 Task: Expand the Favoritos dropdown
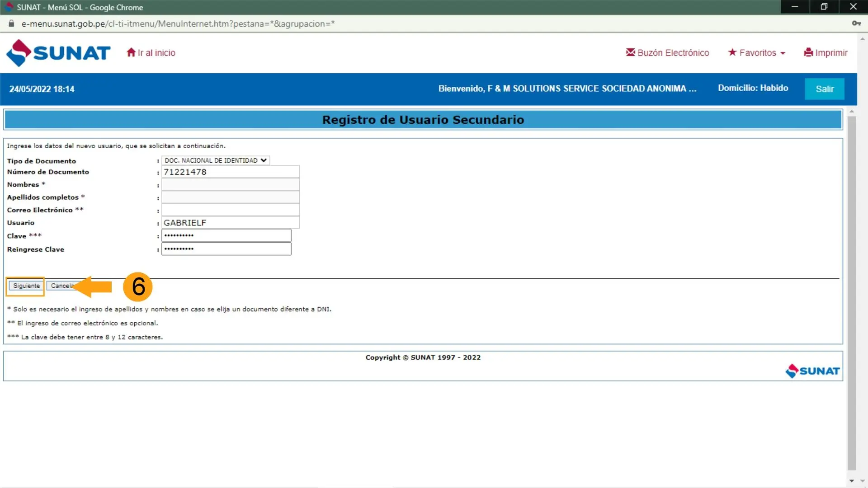click(756, 53)
